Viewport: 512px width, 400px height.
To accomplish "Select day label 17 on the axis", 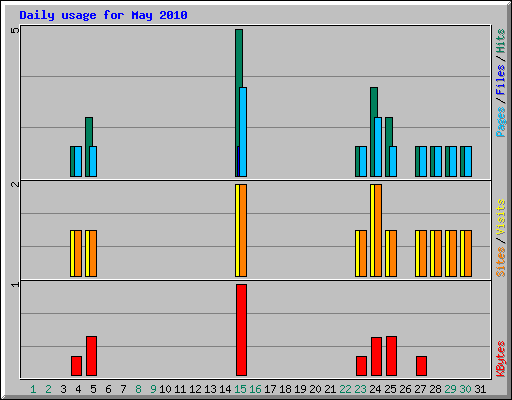I will 270,389.
